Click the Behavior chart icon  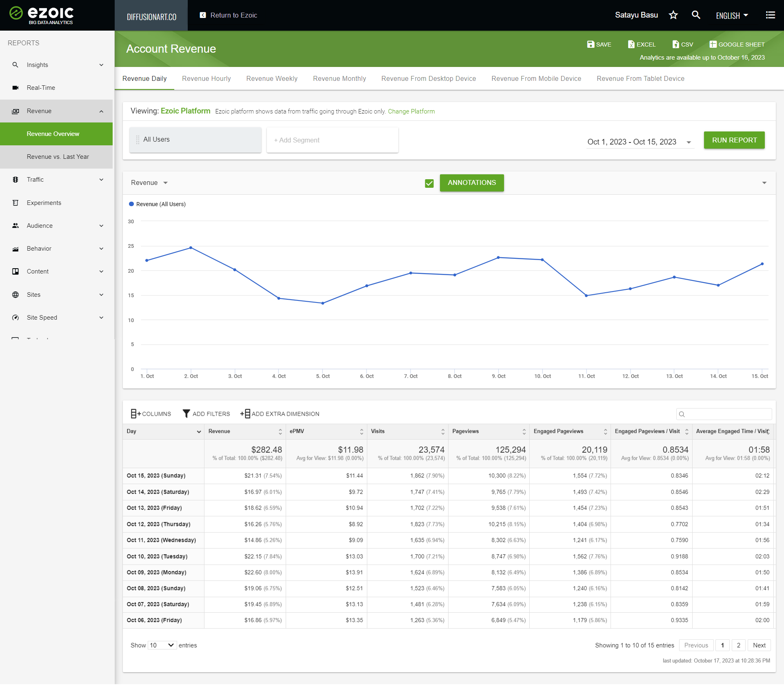pos(16,249)
